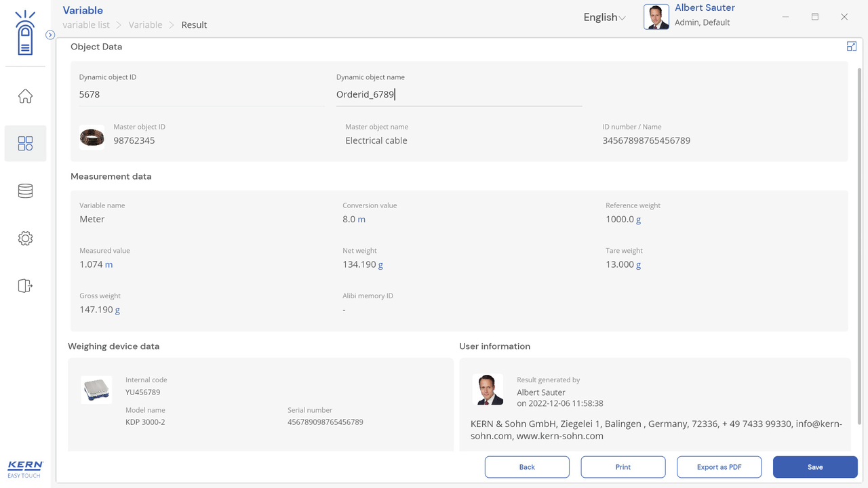Screen dimensions: 868x488
Task: Click the Print button
Action: click(623, 467)
